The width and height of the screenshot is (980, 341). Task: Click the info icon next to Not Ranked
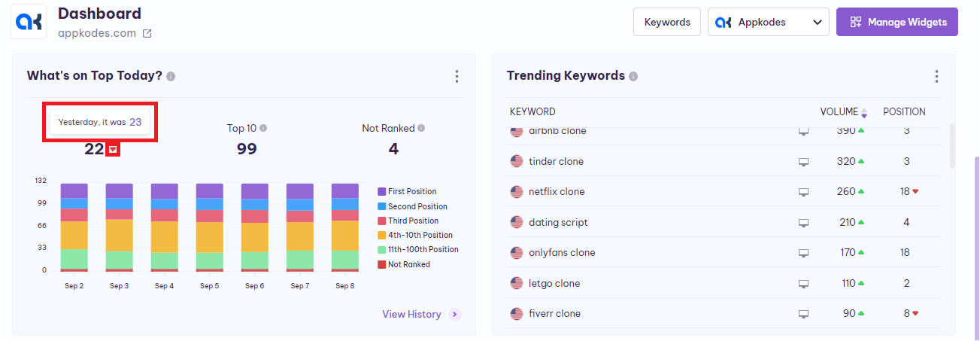421,129
